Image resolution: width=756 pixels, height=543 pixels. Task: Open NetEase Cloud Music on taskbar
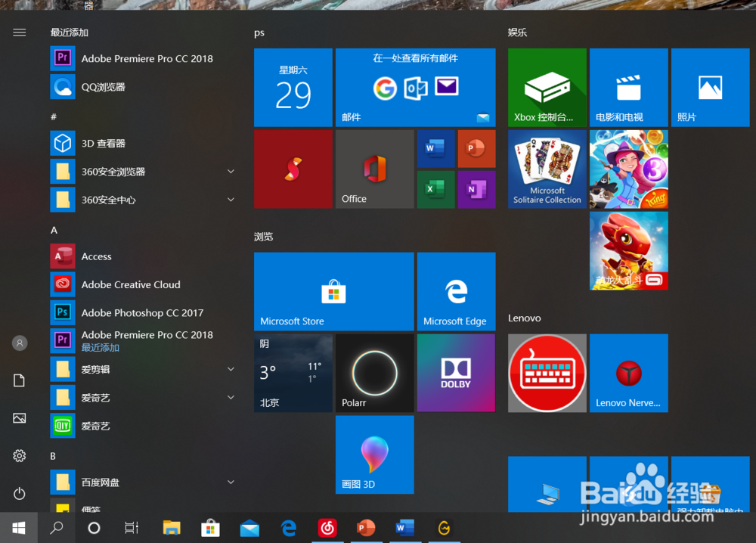pyautogui.click(x=327, y=528)
